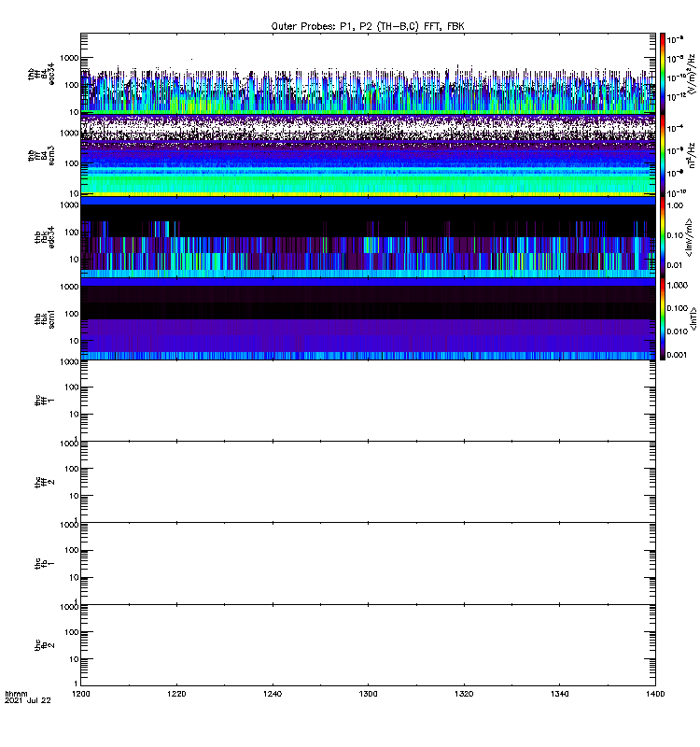Image resolution: width=700 pixels, height=747 pixels.
Task: Click the "thc fb 2" axis label
Action: [x=44, y=645]
